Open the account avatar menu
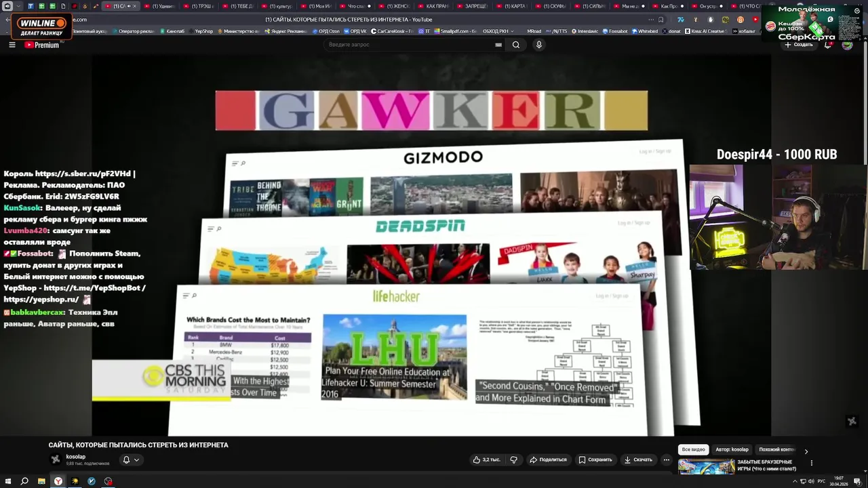 click(847, 45)
